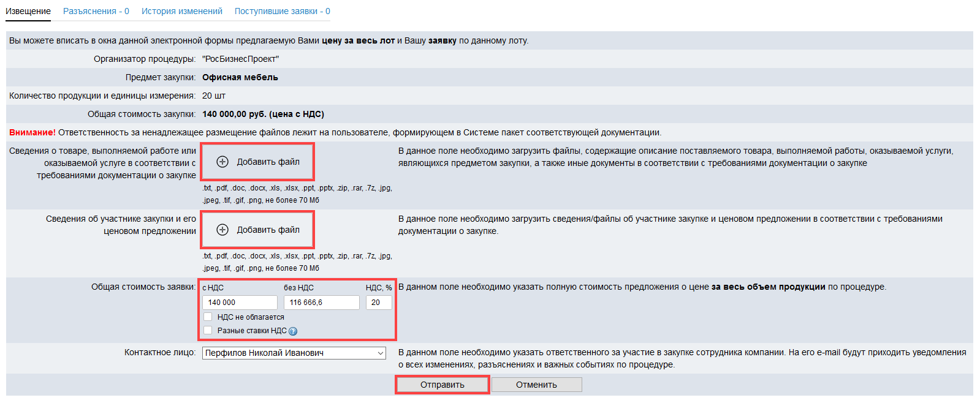View the Поступившие заявки - 0 tab

click(282, 11)
